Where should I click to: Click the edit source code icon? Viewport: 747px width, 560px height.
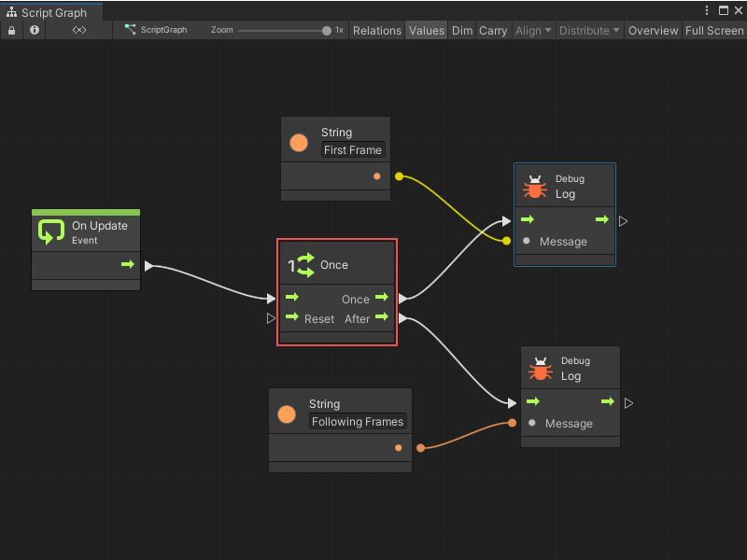pyautogui.click(x=78, y=30)
